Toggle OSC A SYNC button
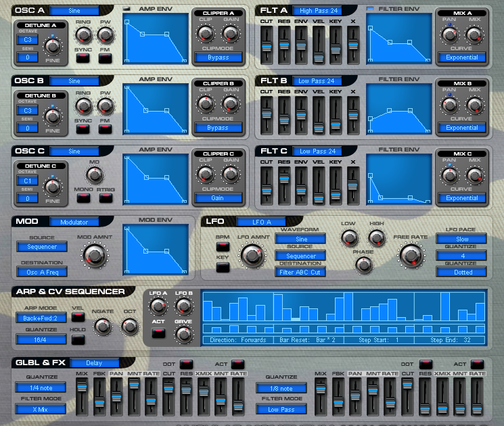The width and height of the screenshot is (504, 426). tap(83, 58)
